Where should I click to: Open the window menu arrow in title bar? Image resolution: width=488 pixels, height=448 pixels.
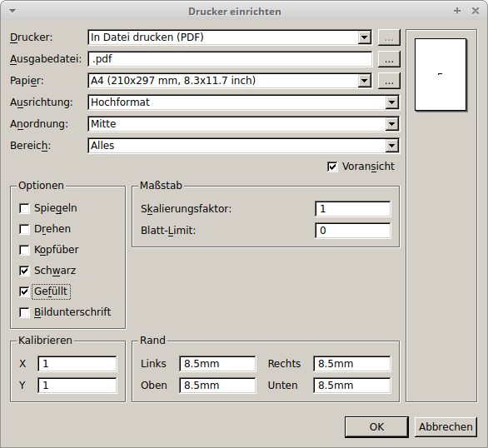(x=12, y=11)
